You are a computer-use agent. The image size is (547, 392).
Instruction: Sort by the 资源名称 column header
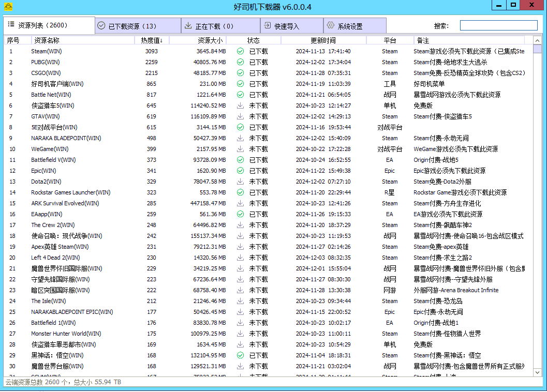83,40
